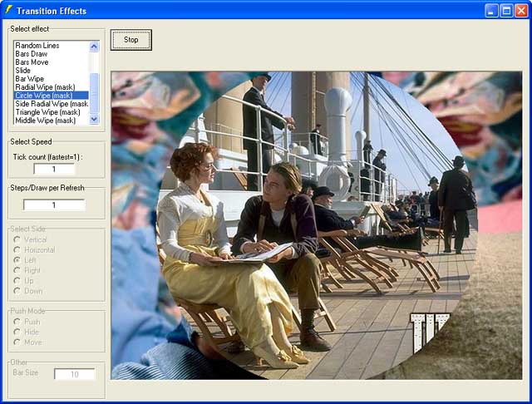Click the Bar Size input field
The width and height of the screenshot is (532, 404).
(74, 374)
